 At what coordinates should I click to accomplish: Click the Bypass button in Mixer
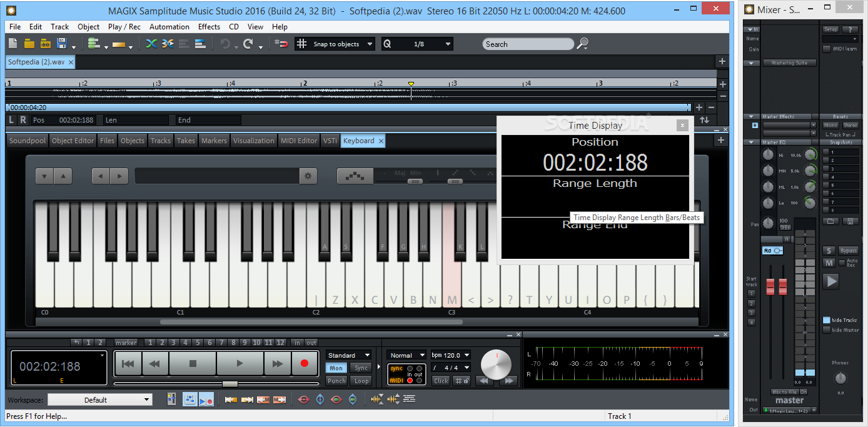click(849, 251)
